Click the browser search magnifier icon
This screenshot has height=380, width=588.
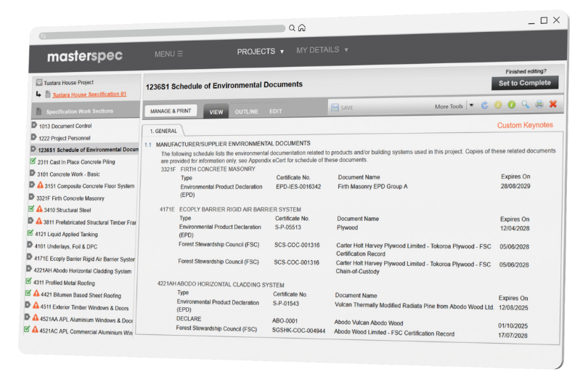pos(292,28)
